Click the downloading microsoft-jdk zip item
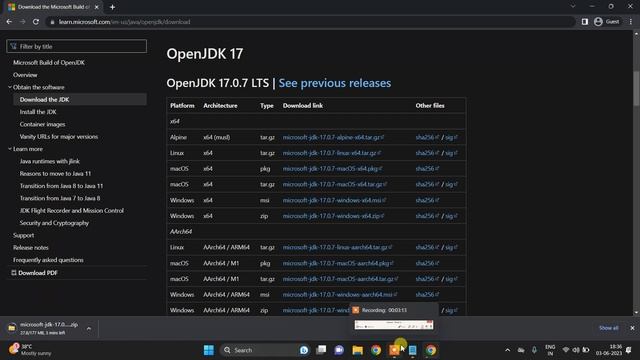 43,328
